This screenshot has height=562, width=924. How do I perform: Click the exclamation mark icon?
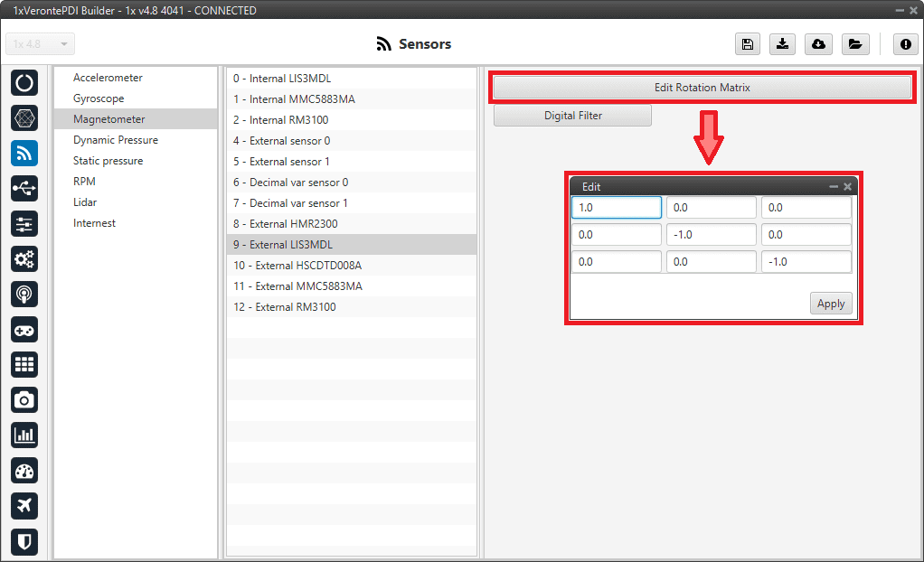(x=905, y=44)
